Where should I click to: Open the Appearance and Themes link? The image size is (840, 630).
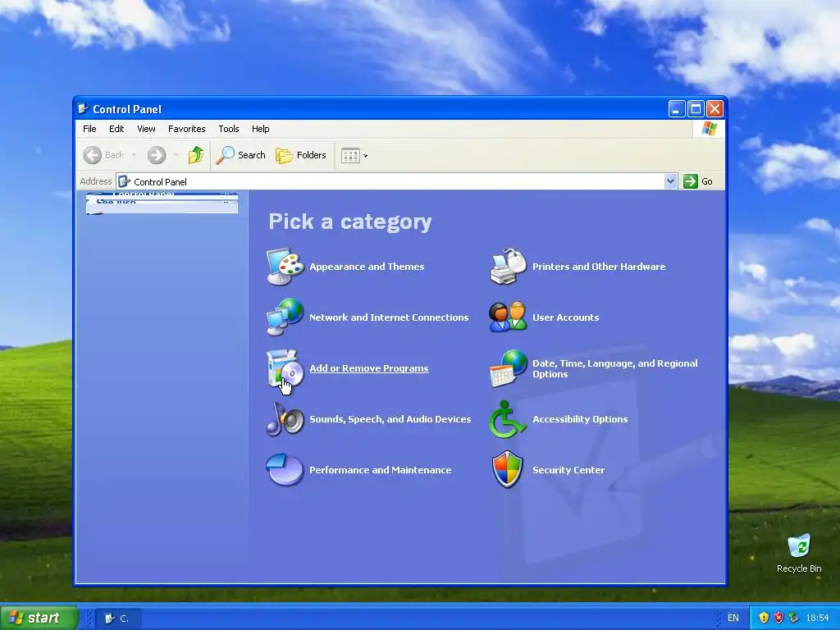[367, 267]
